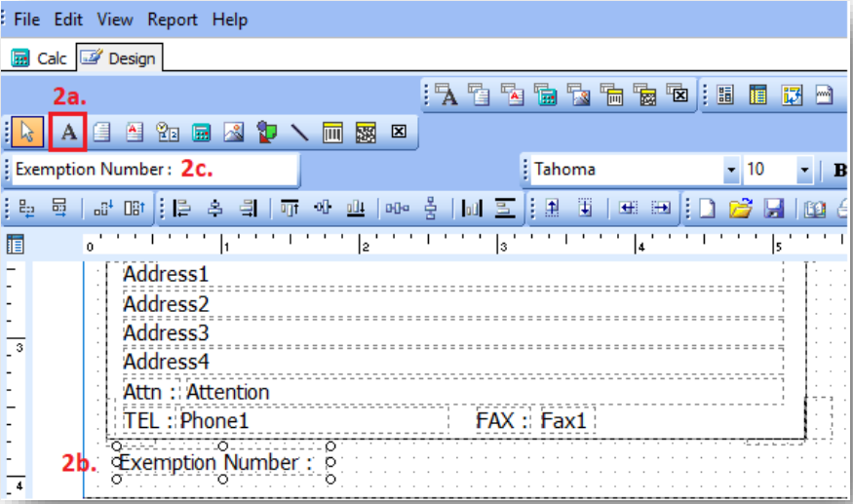Open the File menu
The image size is (853, 504).
point(27,19)
